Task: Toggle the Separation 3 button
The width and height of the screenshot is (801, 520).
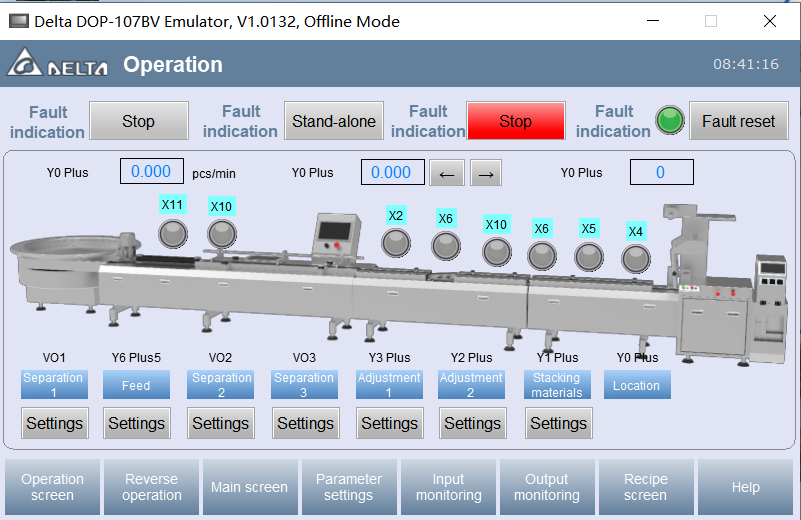Action: click(x=304, y=385)
